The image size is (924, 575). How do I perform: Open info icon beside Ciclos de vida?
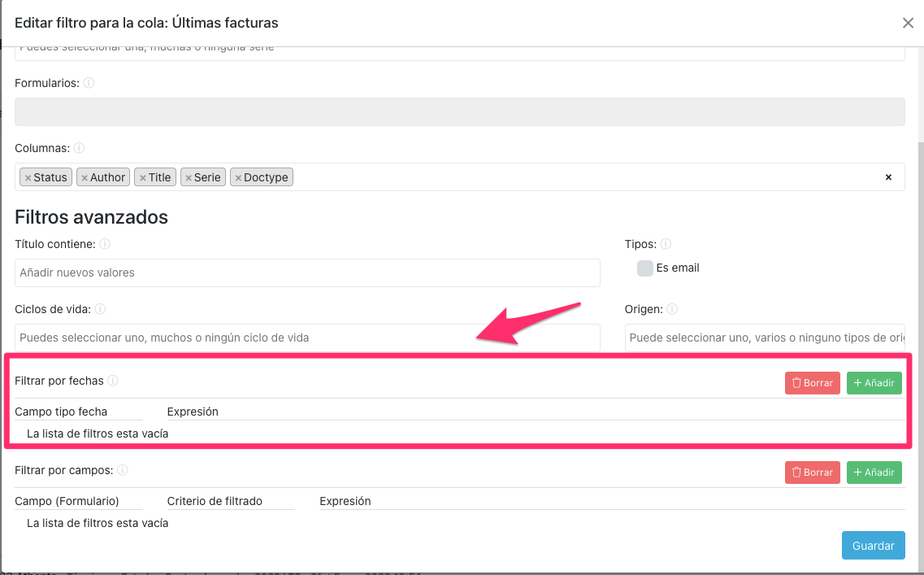[101, 309]
